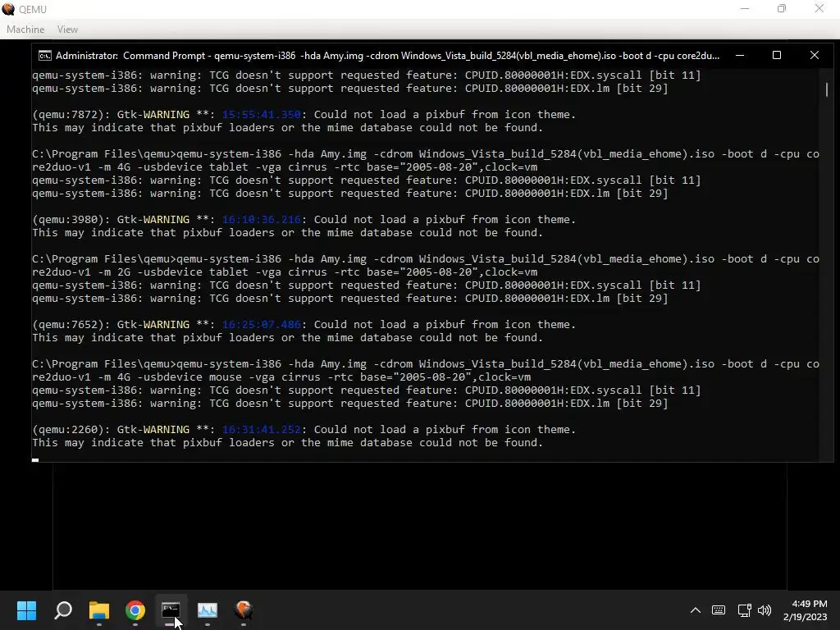Screen dimensions: 840x630
Task: Open network status tray icon
Action: click(x=744, y=610)
